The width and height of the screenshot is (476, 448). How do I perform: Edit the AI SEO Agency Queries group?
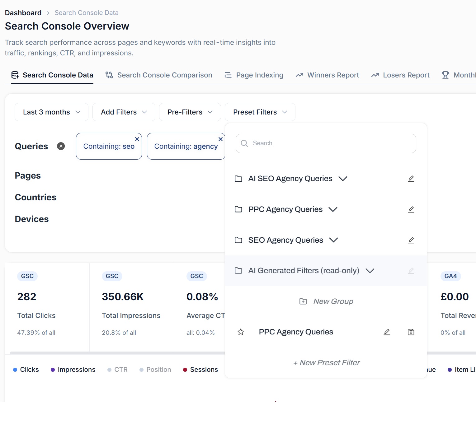click(x=411, y=179)
